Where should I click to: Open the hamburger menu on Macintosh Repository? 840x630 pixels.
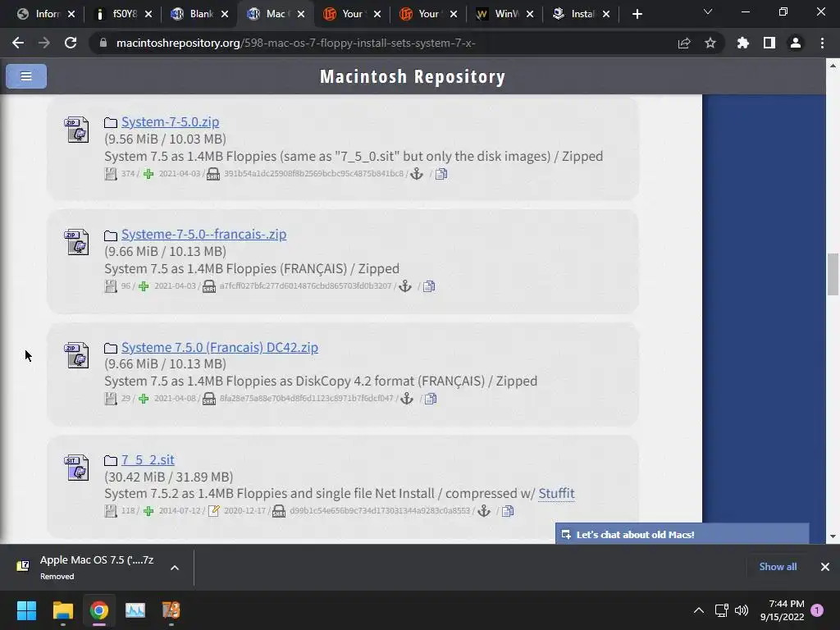coord(25,76)
